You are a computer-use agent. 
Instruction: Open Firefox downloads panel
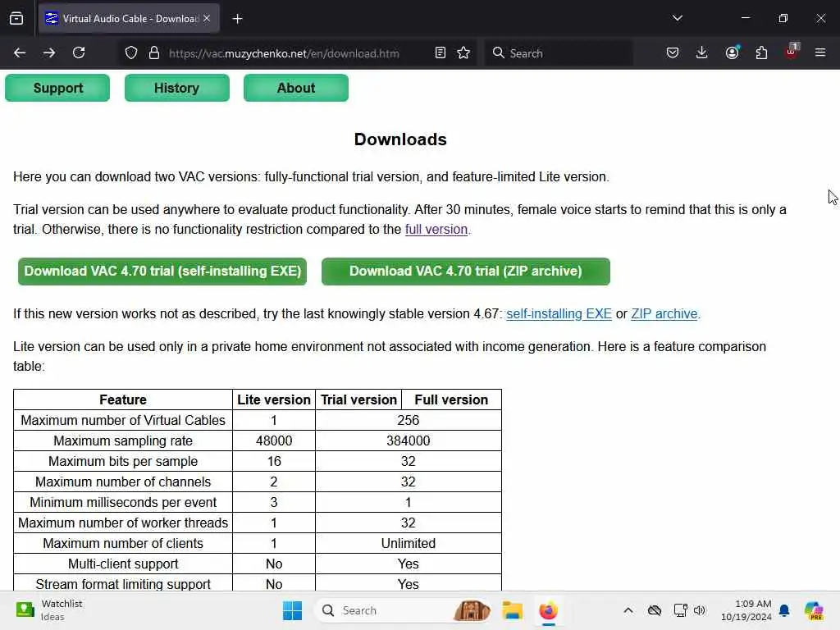pos(702,52)
